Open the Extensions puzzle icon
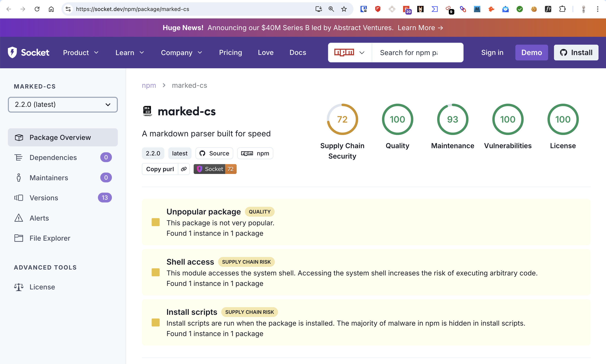 point(562,9)
